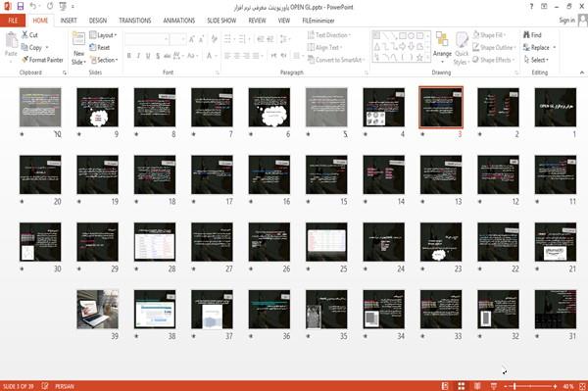The height and width of the screenshot is (391, 588).
Task: Click the Bold formatting icon
Action: (129, 56)
